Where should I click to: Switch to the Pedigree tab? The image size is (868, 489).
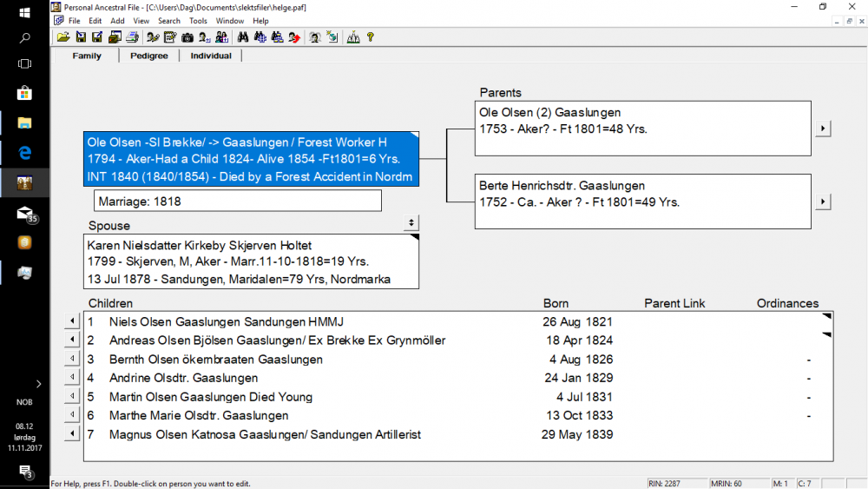tap(149, 56)
